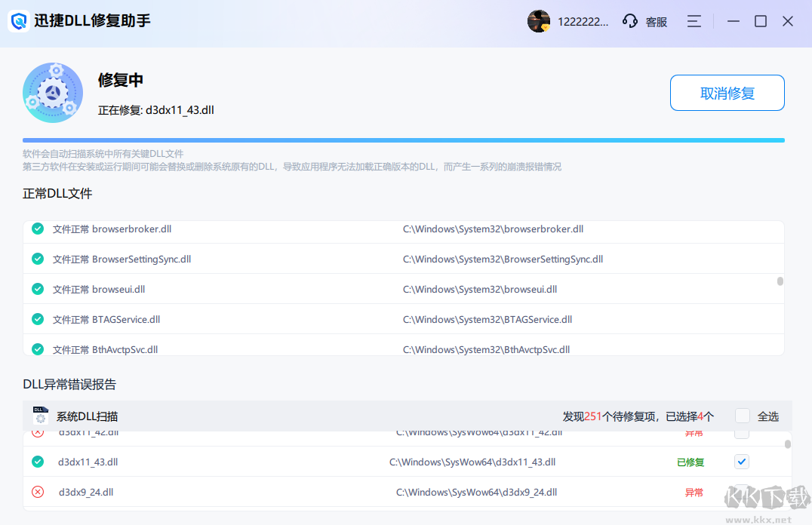Check the d3dx9_24.dll repair checkbox
The width and height of the screenshot is (812, 525).
tap(741, 491)
